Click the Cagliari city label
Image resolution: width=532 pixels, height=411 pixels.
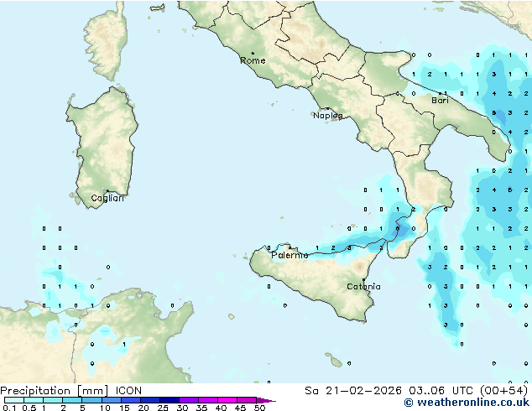107,198
